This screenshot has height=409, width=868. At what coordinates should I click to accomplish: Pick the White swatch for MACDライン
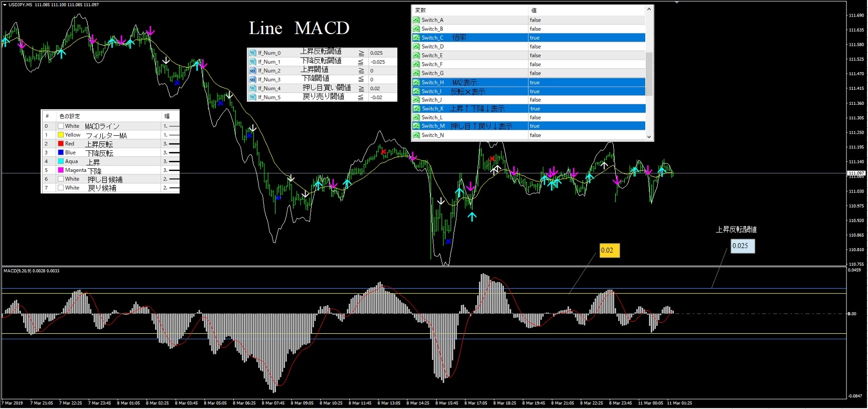(x=61, y=126)
